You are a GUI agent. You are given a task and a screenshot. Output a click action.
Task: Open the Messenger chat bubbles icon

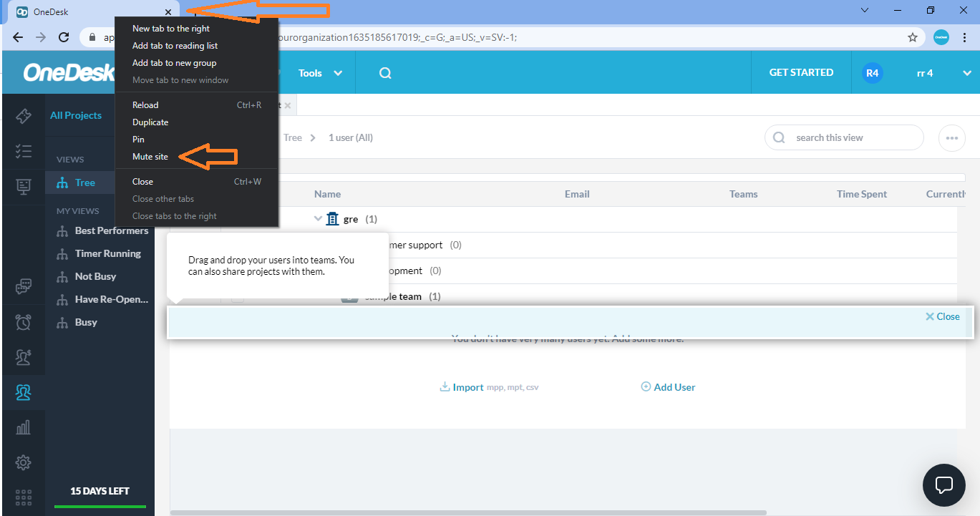[23, 287]
